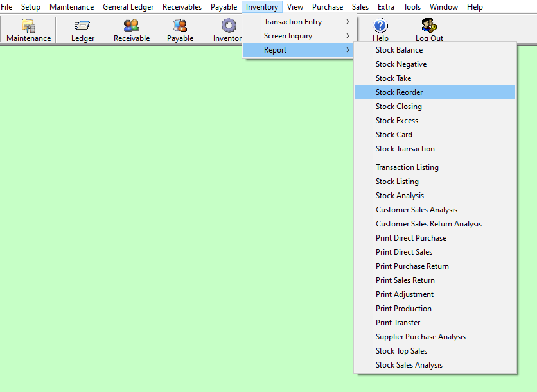Image resolution: width=537 pixels, height=392 pixels.
Task: Choose Stock Sales Analysis report
Action: [435, 365]
